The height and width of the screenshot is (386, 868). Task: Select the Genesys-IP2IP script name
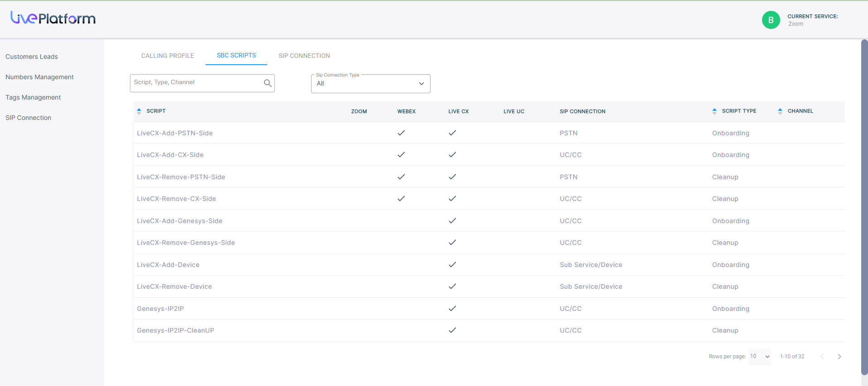tap(160, 309)
